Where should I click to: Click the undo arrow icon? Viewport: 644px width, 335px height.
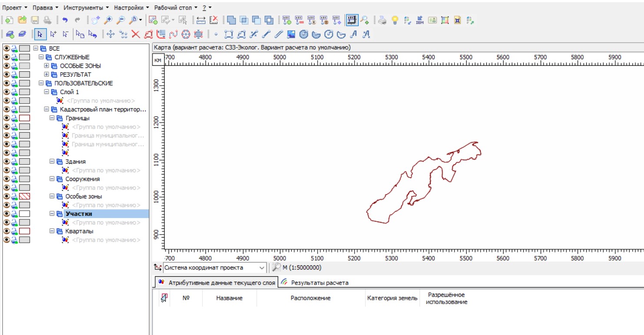pyautogui.click(x=65, y=20)
